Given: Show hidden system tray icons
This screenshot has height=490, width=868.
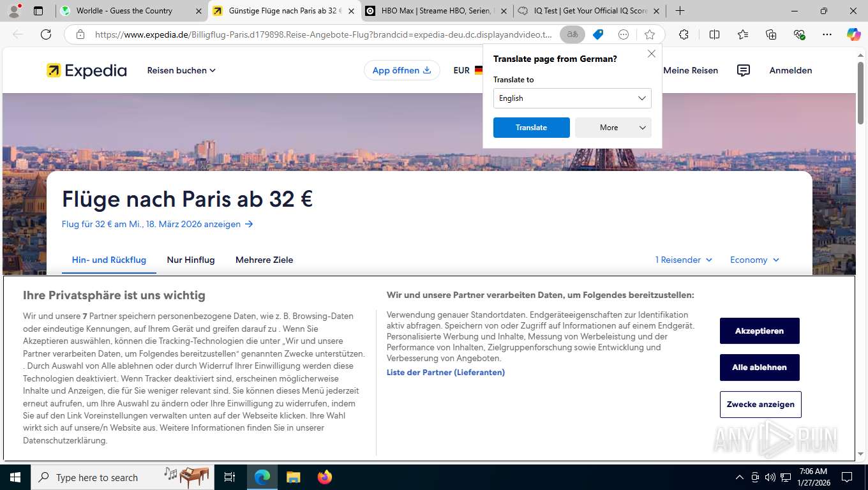Looking at the screenshot, I should point(740,477).
